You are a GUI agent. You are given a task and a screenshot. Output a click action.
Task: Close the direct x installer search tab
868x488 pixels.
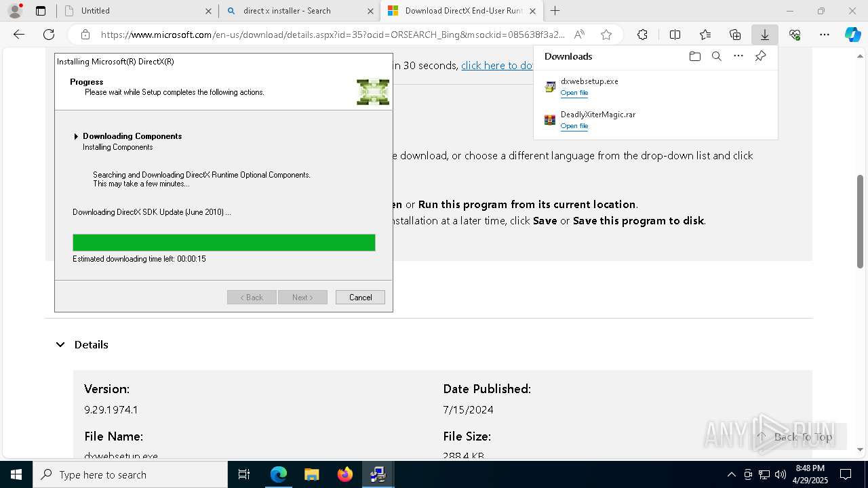click(370, 11)
